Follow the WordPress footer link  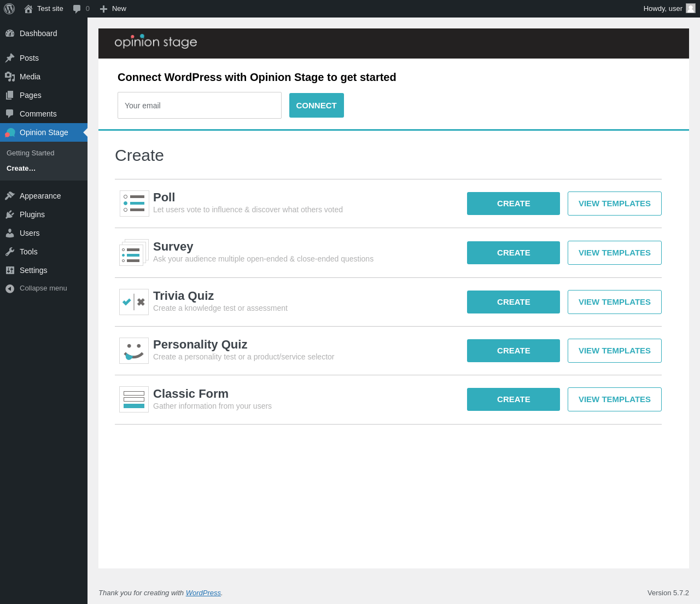click(x=203, y=593)
